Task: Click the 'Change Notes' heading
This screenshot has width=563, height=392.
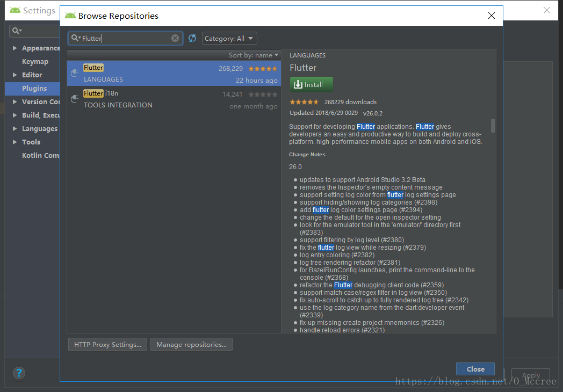Action: (307, 154)
